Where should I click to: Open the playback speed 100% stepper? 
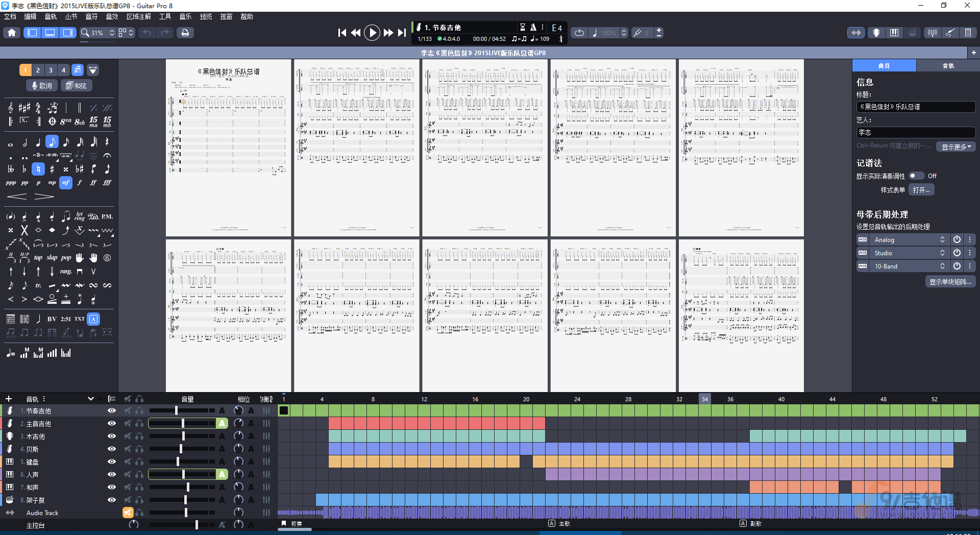pyautogui.click(x=624, y=33)
